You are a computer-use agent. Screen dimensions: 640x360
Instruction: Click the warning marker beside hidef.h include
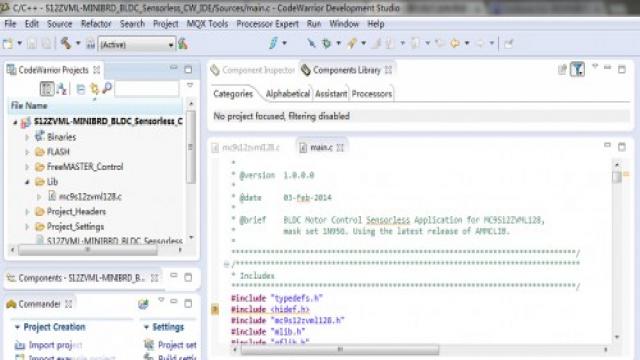tap(215, 309)
